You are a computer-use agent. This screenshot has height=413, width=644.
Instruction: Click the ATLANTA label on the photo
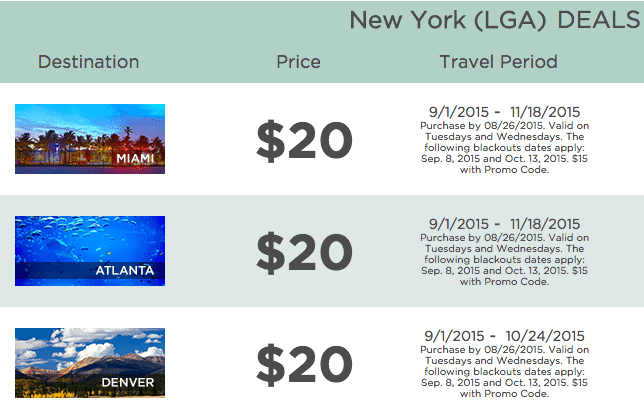point(125,270)
